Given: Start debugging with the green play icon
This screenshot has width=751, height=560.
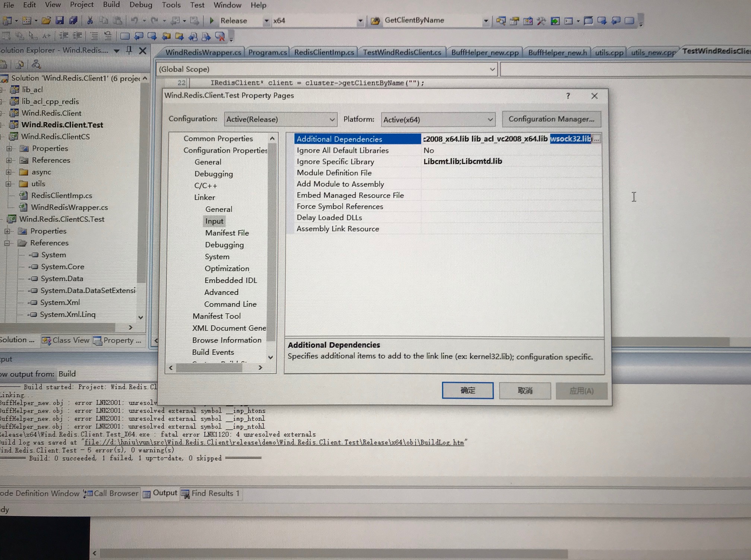Looking at the screenshot, I should tap(212, 20).
